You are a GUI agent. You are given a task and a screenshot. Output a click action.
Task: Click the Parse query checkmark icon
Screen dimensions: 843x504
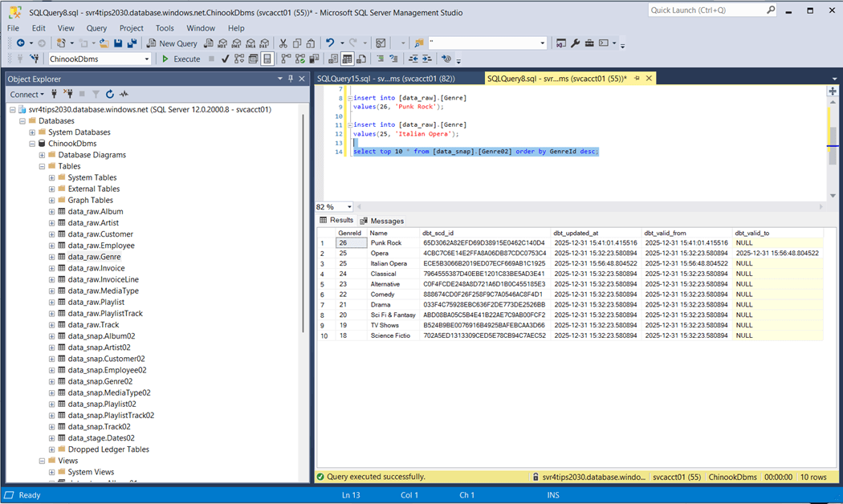(226, 59)
